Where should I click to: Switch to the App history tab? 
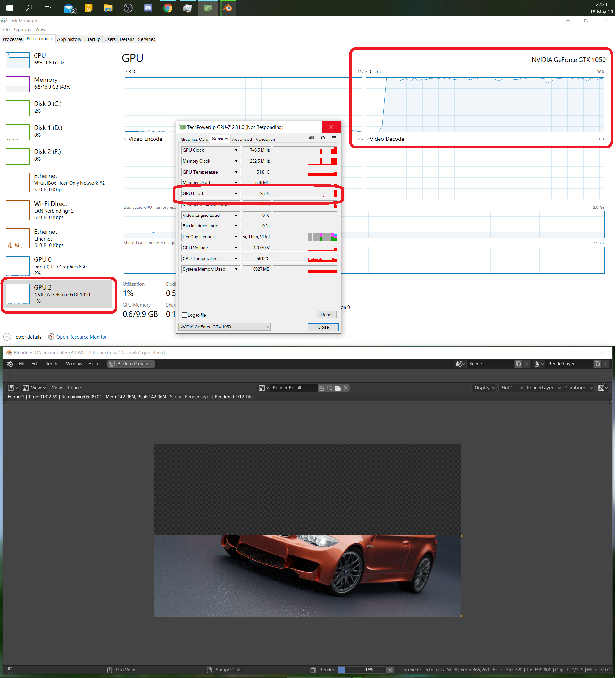click(x=69, y=39)
